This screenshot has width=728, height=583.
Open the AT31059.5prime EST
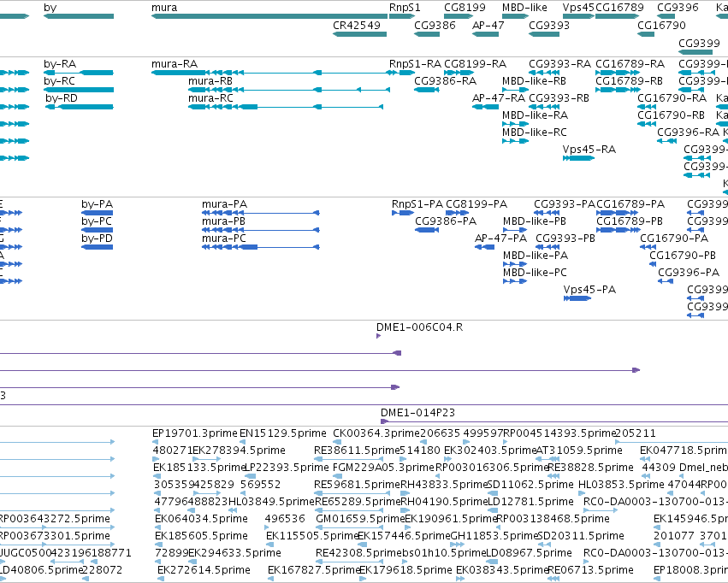(548, 459)
